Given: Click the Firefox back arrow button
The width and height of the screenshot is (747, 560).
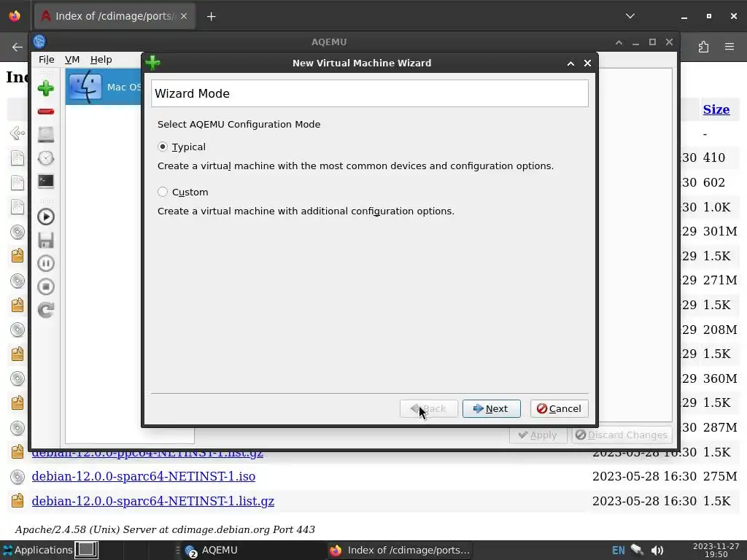Looking at the screenshot, I should point(18,47).
